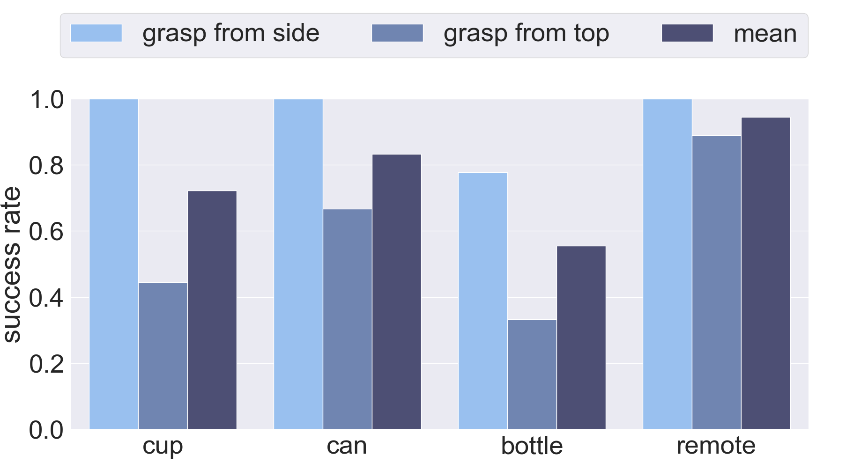Viewport: 868px width, 463px height.
Task: Select the bottle grasp from top bar
Action: click(532, 374)
